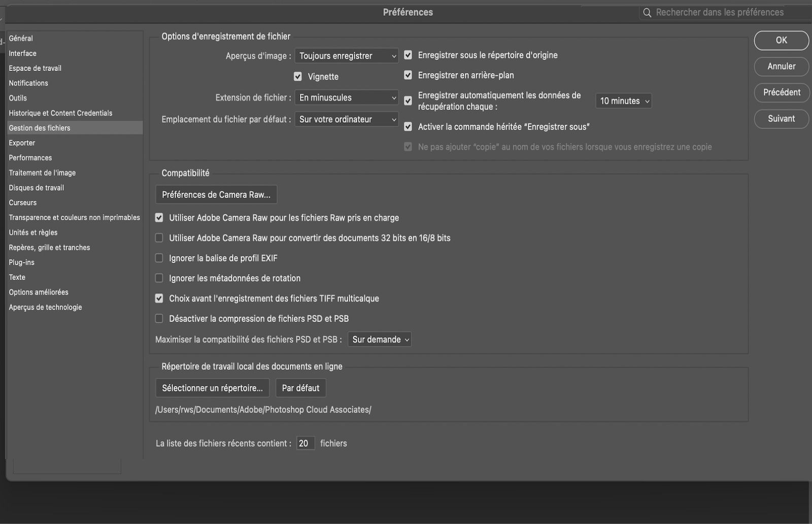Open the Emplacement du fichier par défaut dropdown
Image resolution: width=812 pixels, height=524 pixels.
click(x=347, y=119)
